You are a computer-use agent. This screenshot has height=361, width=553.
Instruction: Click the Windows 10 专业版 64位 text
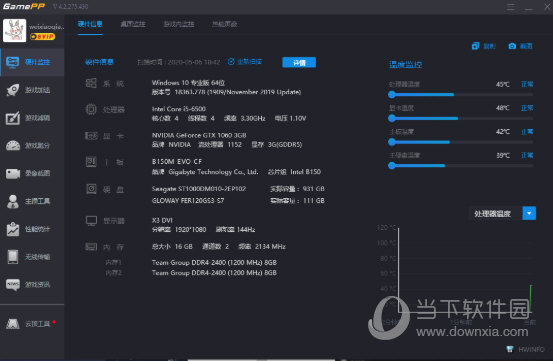[188, 83]
